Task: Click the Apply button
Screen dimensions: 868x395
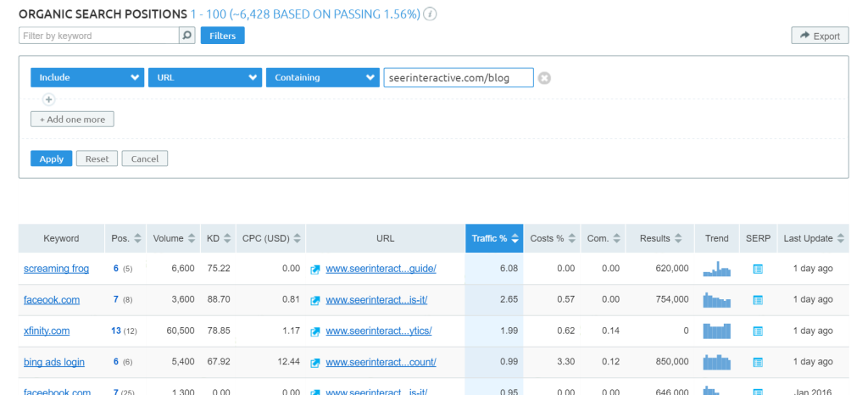Action: click(51, 159)
